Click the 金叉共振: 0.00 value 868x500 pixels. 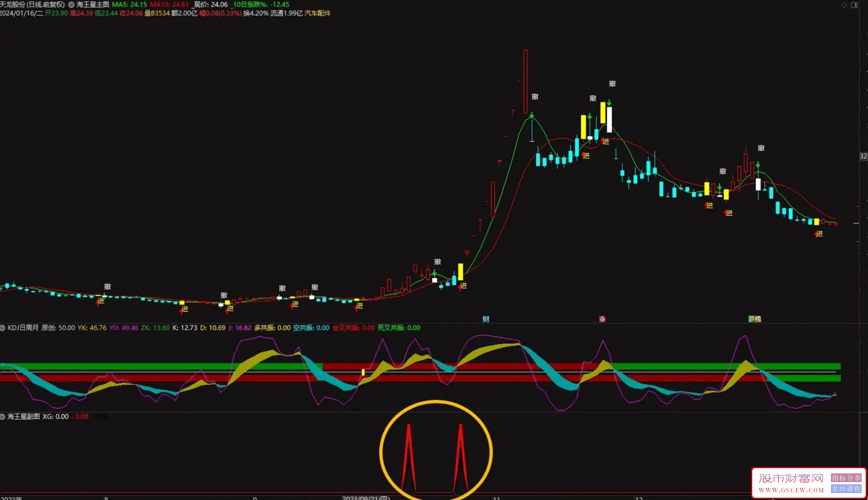click(354, 328)
